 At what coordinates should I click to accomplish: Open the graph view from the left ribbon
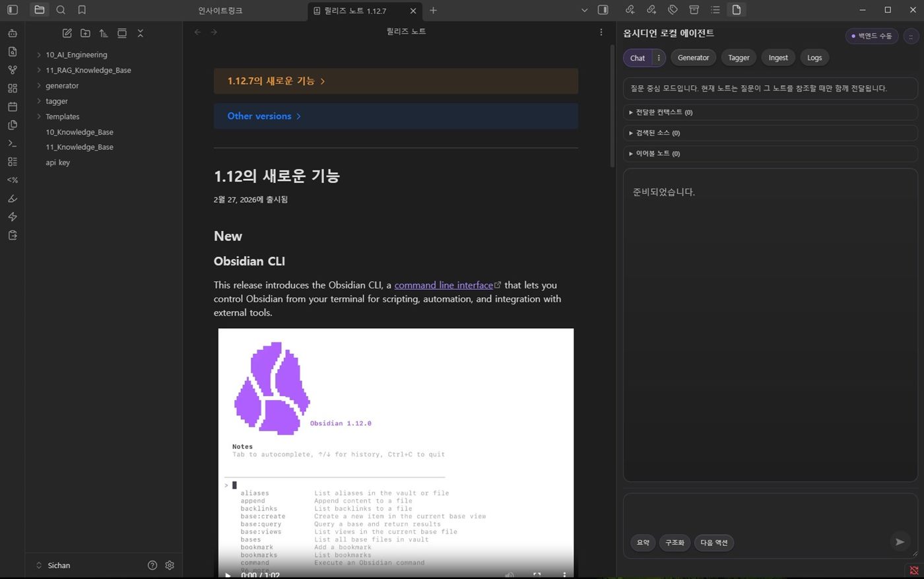coord(12,69)
